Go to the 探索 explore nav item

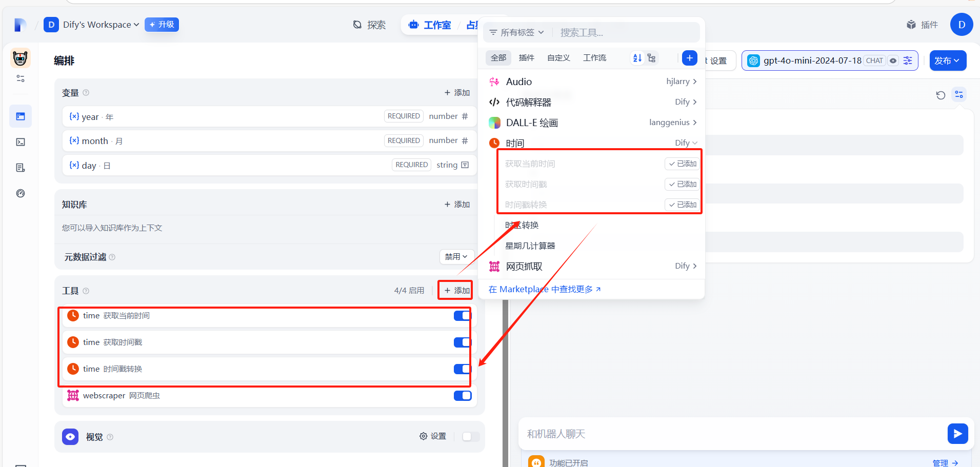point(369,25)
